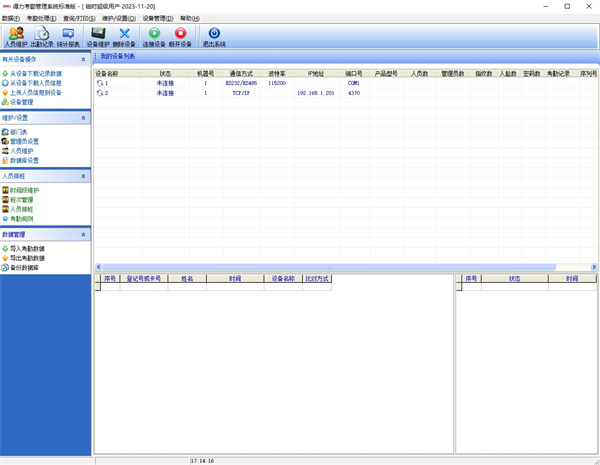This screenshot has width=600, height=465.
Task: Collapse the 人员排班 sidebar section
Action: [x=84, y=176]
